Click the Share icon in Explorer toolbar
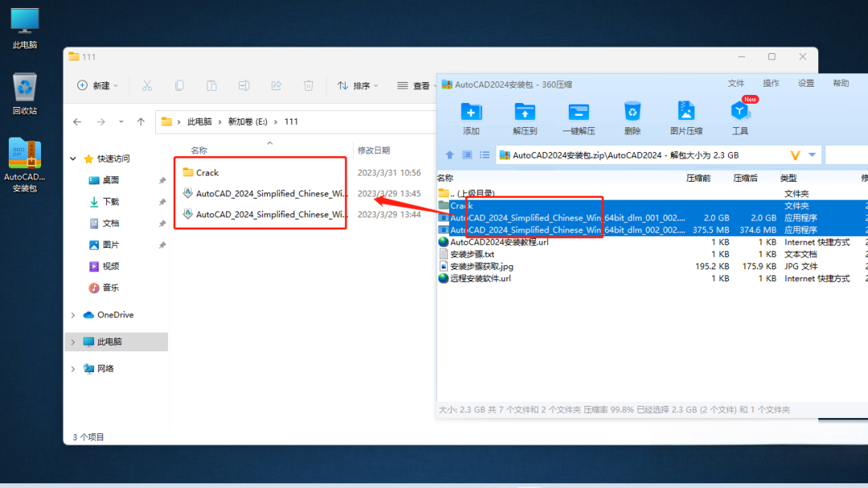868x488 pixels. (x=276, y=85)
